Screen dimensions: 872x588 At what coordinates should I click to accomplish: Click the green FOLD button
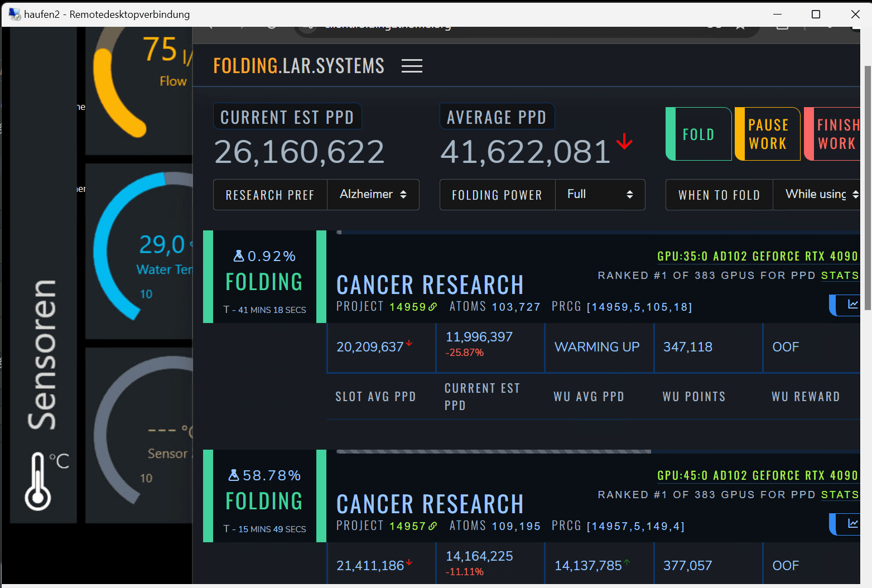click(x=698, y=134)
